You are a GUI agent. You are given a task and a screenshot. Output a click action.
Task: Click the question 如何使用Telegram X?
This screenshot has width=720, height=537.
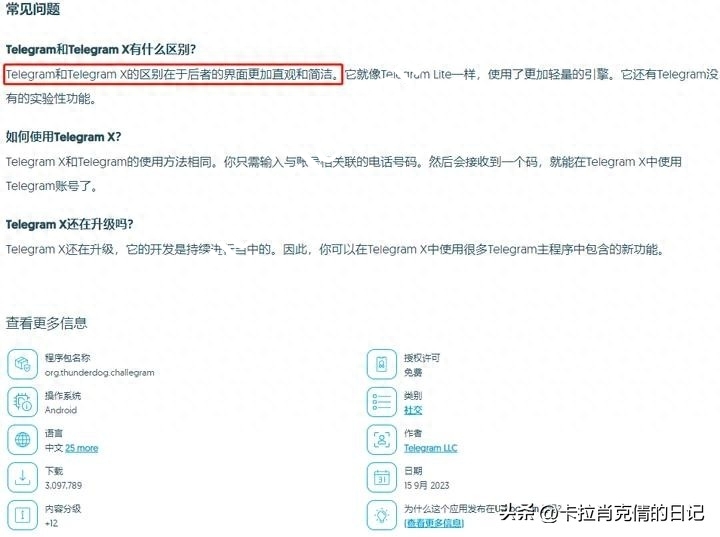pos(63,137)
